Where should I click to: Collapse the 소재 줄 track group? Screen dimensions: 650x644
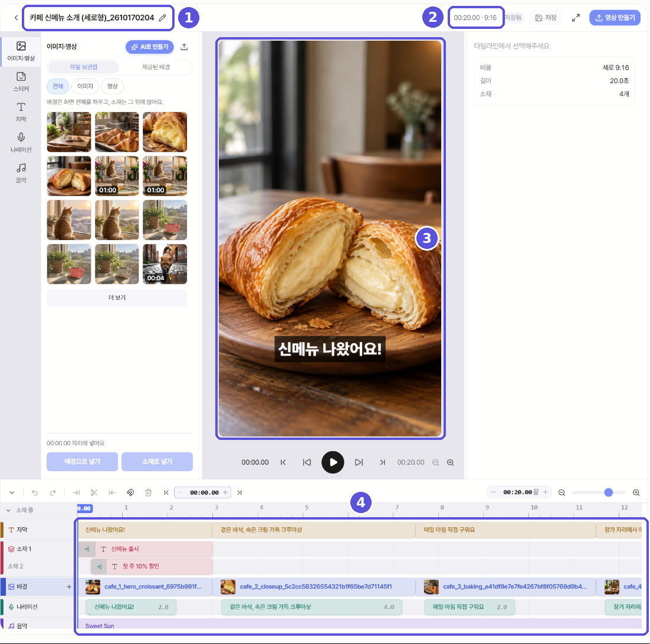[x=8, y=510]
